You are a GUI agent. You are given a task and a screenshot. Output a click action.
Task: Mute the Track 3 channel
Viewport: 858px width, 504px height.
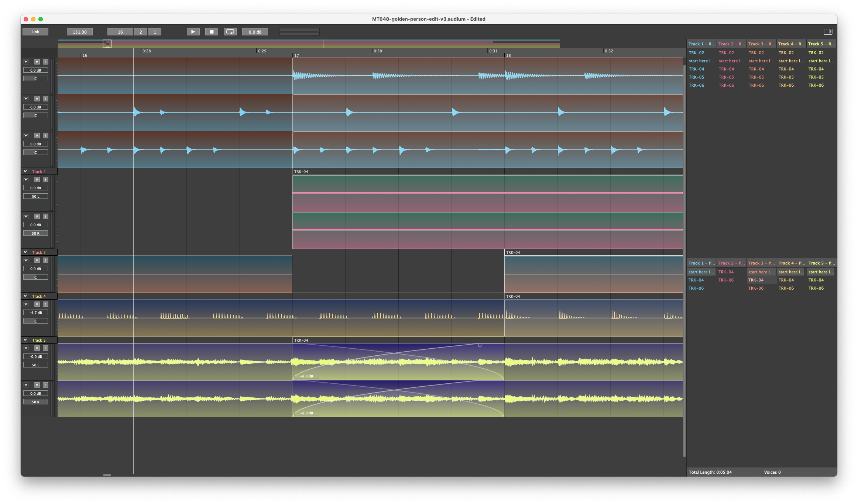37,260
